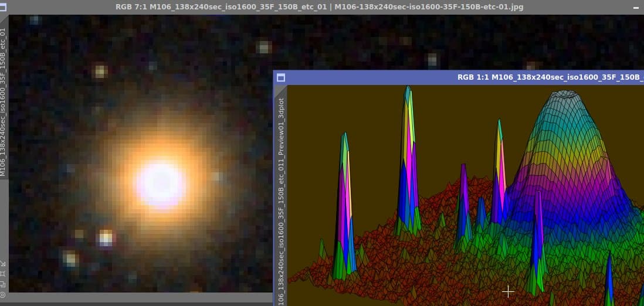Click the tallest narrow peak in 3D plot

(408, 160)
